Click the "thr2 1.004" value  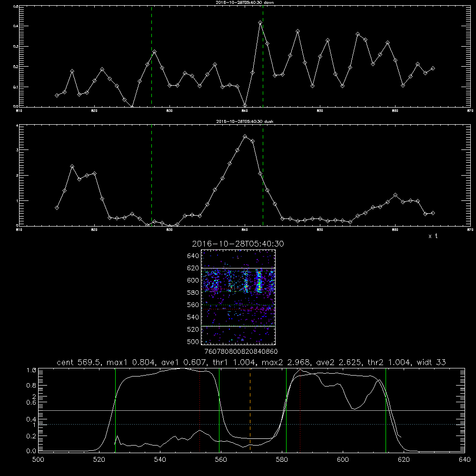point(389,362)
